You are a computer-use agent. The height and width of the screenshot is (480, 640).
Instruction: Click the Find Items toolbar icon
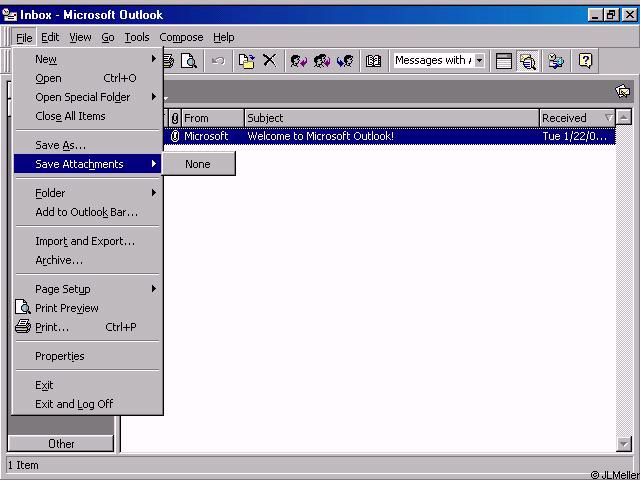click(x=556, y=61)
